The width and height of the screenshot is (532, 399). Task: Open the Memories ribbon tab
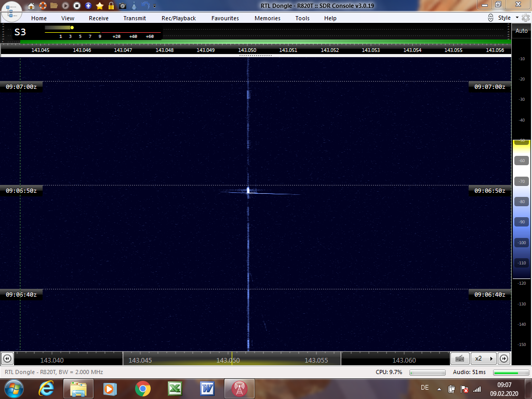268,18
